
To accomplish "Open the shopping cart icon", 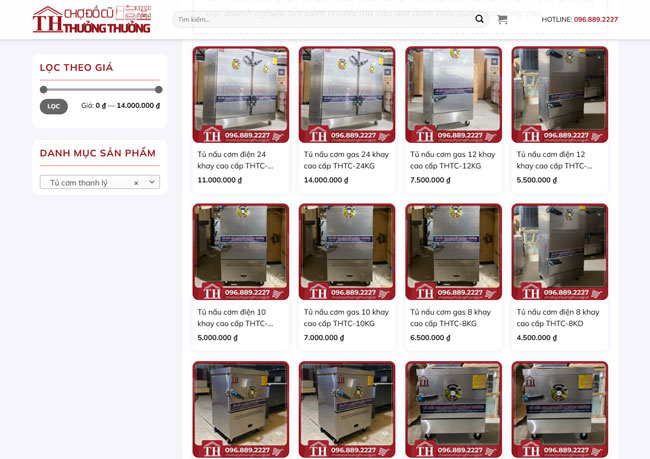I will (502, 19).
